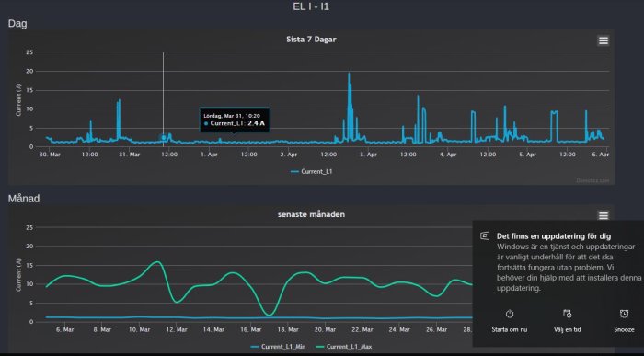The image size is (644, 356).
Task: Click the highlighted data point at Mar 31 10:20
Action: (x=164, y=138)
